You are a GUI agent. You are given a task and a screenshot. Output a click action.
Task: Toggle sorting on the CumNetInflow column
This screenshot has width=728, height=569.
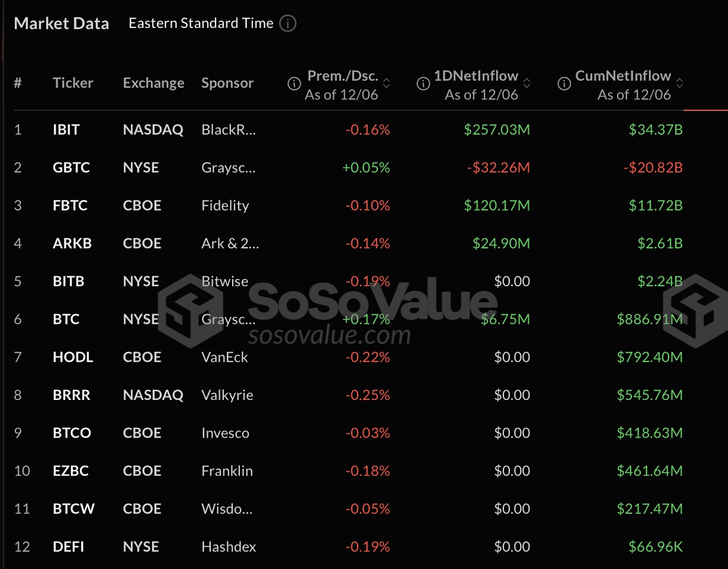pyautogui.click(x=680, y=84)
